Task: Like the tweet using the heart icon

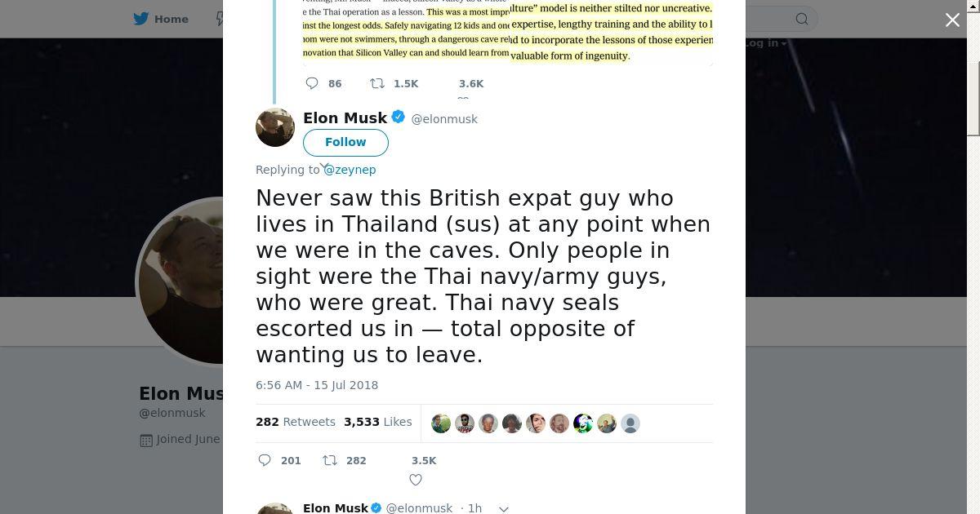Action: pos(416,479)
